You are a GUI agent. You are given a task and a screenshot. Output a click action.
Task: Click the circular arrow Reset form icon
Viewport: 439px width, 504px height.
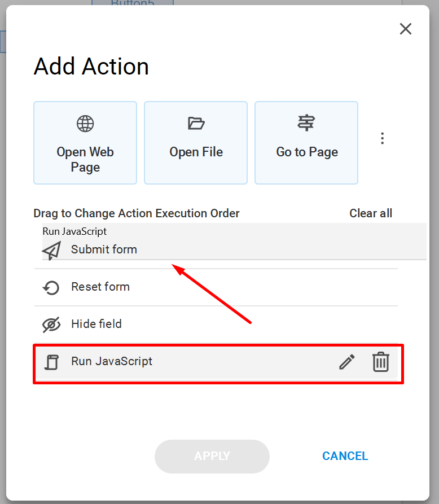click(x=51, y=288)
